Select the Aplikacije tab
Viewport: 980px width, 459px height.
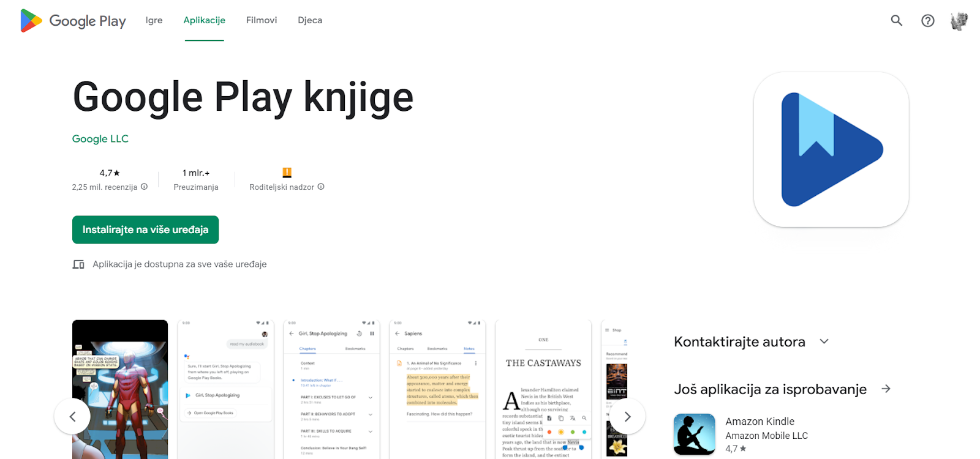click(204, 20)
